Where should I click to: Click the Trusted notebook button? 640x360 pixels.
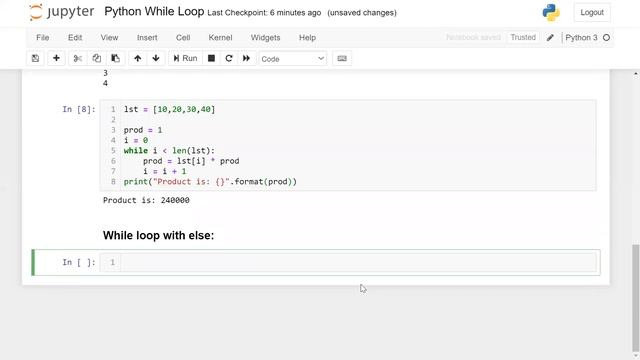(523, 37)
